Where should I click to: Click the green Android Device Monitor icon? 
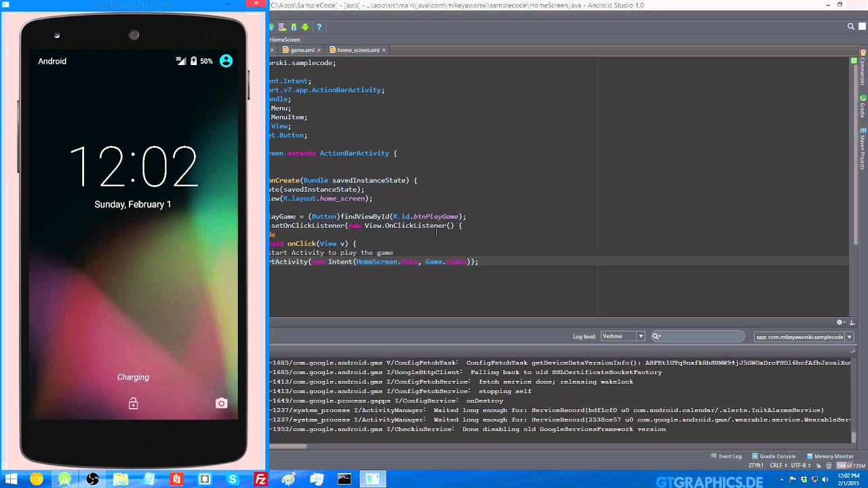click(x=305, y=27)
